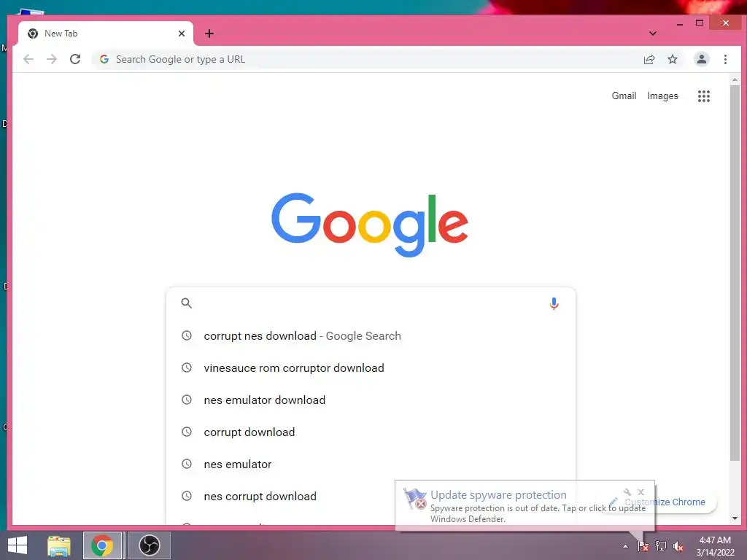Show hidden tray icons arrow
The width and height of the screenshot is (747, 560).
[625, 546]
